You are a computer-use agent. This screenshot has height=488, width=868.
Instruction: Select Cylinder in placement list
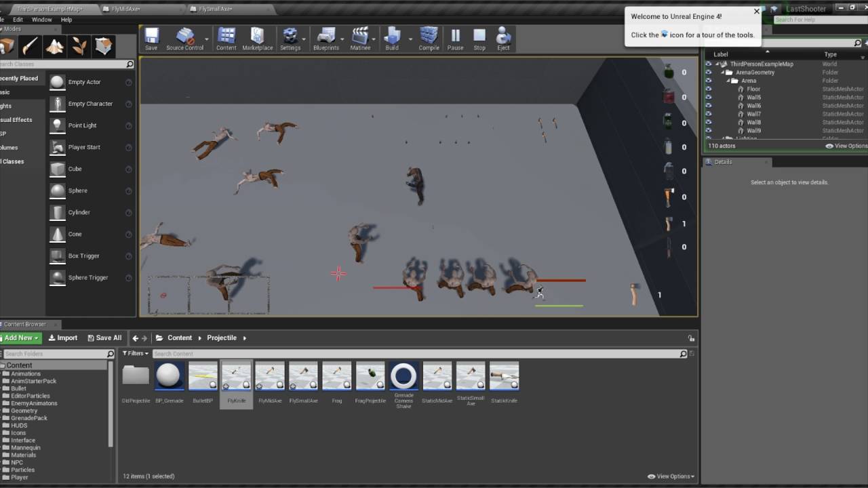(92, 212)
